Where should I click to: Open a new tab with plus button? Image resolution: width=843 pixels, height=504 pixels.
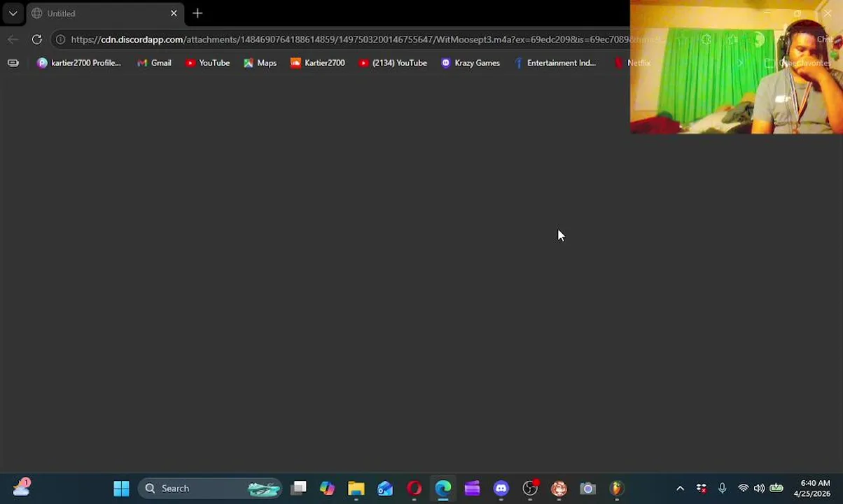click(x=197, y=13)
